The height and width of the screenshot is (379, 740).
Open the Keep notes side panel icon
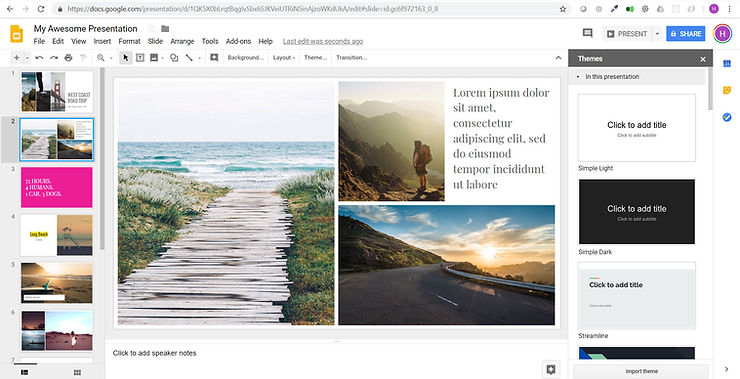727,90
